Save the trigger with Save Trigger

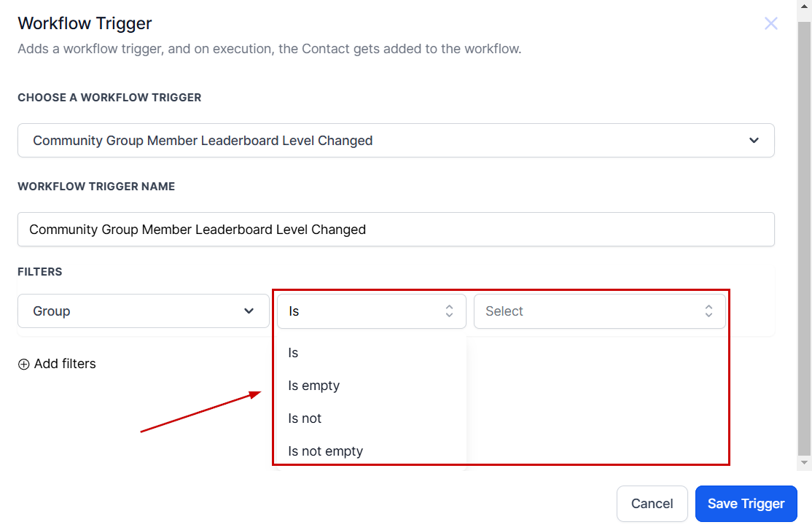tap(746, 504)
